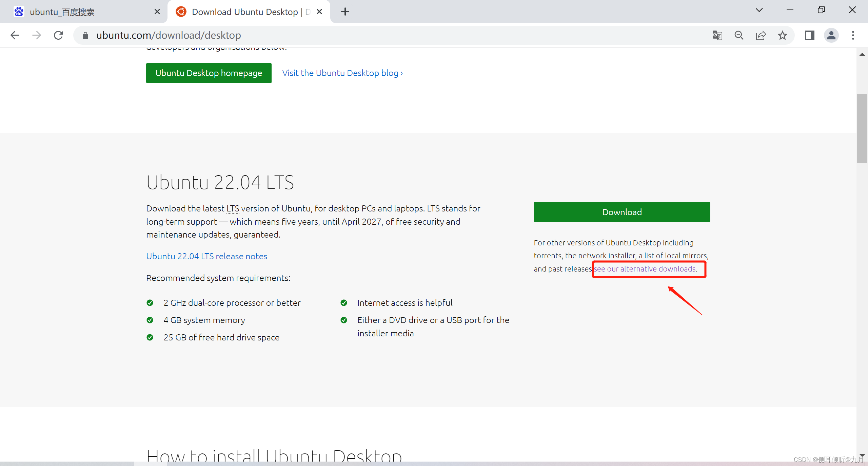This screenshot has width=868, height=466.
Task: Click the green Download button
Action: pyautogui.click(x=622, y=212)
